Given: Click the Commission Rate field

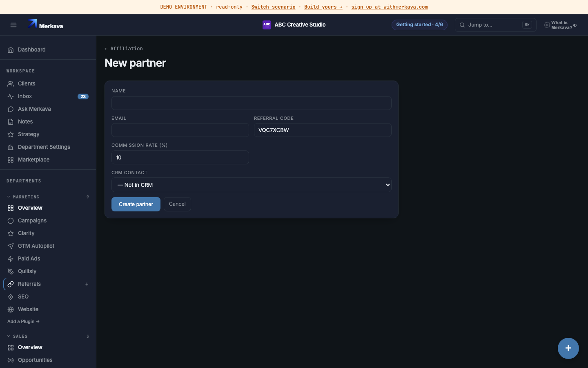Looking at the screenshot, I should click(x=180, y=157).
